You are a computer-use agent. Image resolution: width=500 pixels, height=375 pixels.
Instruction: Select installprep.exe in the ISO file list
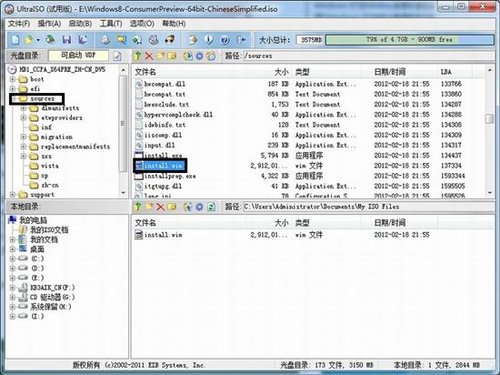170,176
